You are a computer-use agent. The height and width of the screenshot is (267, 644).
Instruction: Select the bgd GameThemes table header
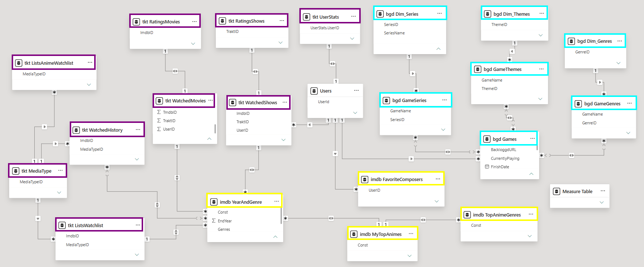[x=509, y=69]
